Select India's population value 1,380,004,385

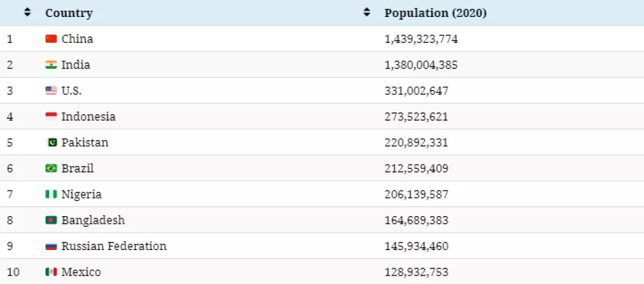[x=421, y=65]
